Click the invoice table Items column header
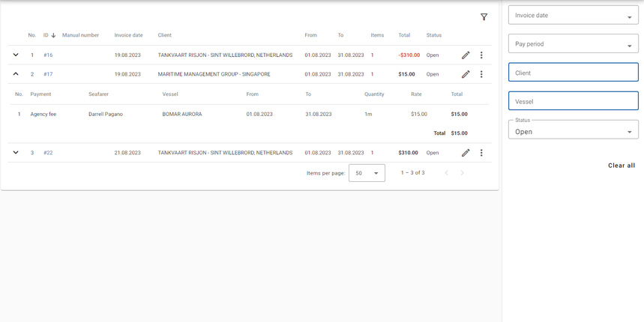Screen dimensions: 644x322 point(377,35)
